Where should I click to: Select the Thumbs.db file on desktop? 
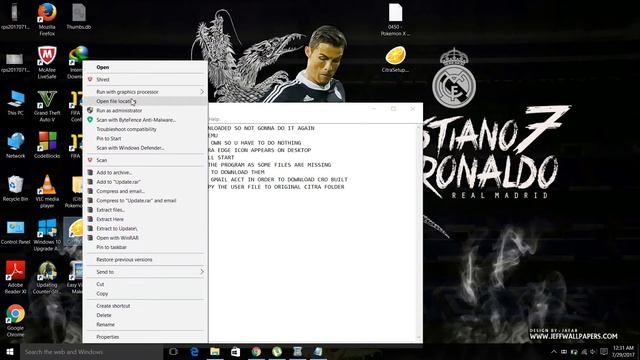[x=78, y=16]
